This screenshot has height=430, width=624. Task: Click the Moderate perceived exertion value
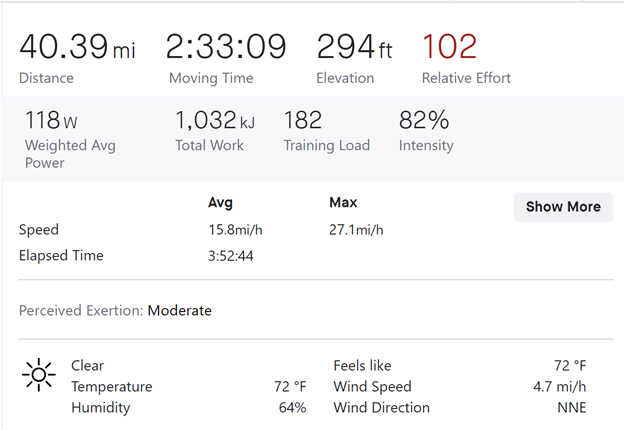point(180,310)
